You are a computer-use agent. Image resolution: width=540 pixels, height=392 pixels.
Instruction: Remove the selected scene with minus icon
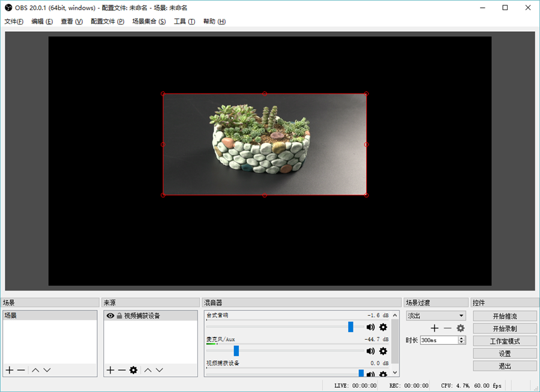[21, 370]
